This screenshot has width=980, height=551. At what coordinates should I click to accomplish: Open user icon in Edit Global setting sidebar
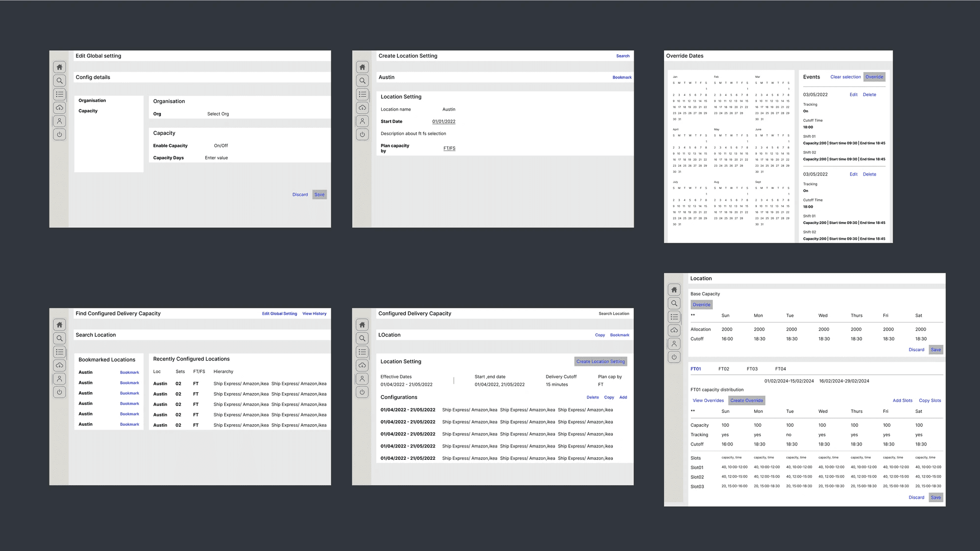coord(59,121)
